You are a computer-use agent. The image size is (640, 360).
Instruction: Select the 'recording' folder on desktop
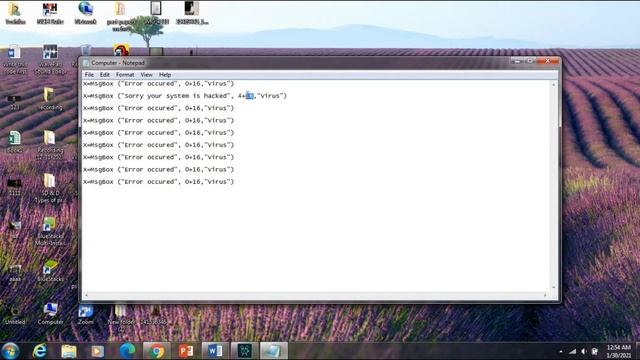click(50, 98)
